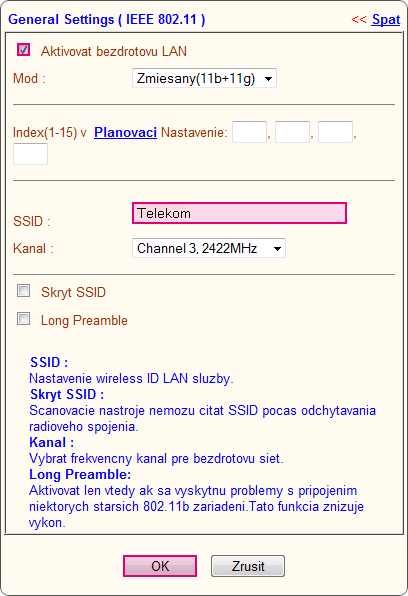This screenshot has width=408, height=596.
Task: Cancel changes with the Zrusit button
Action: pyautogui.click(x=248, y=566)
